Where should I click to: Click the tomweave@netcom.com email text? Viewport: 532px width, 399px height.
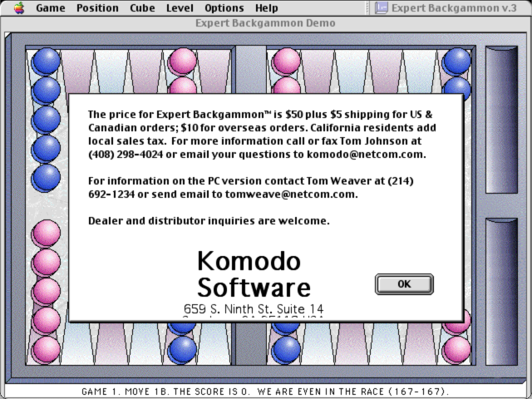(290, 195)
